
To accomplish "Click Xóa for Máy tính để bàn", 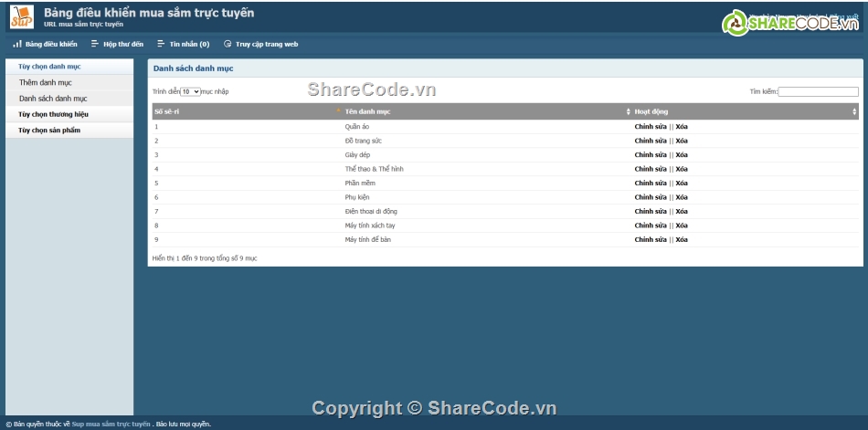I will pyautogui.click(x=682, y=239).
